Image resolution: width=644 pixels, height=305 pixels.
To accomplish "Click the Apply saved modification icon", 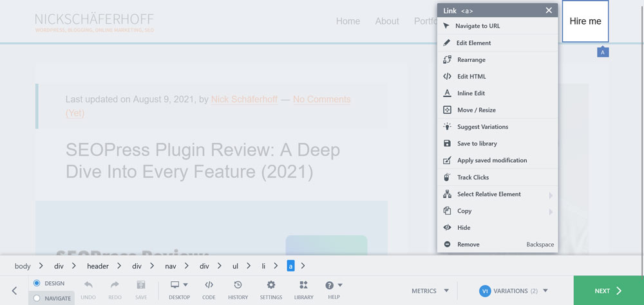I will tap(448, 160).
